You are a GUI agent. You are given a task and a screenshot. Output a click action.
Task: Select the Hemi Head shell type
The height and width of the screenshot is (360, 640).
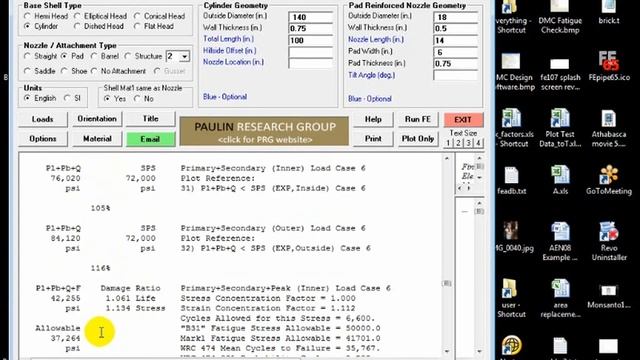[x=27, y=16]
